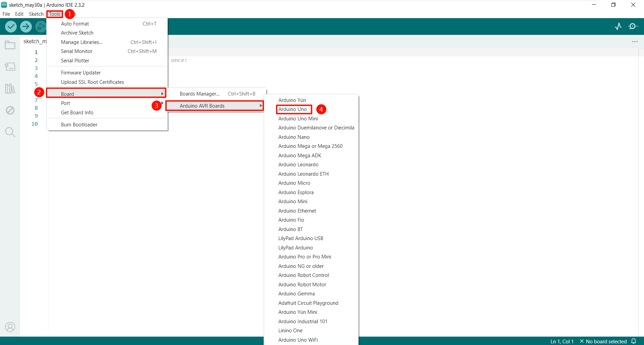Click the notifications bell in status bar
Viewport: 644px width, 345px height.
(x=634, y=341)
